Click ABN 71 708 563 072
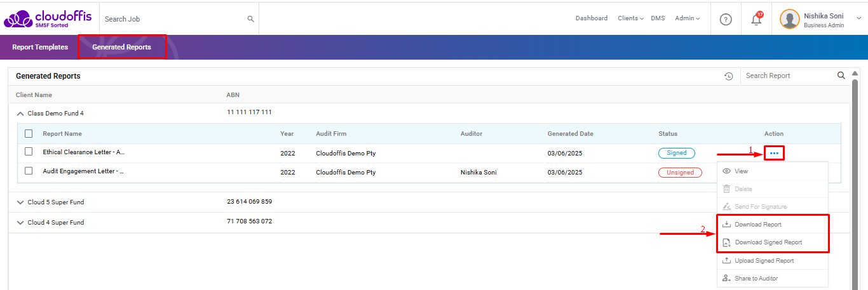The width and height of the screenshot is (868, 290). 249,221
